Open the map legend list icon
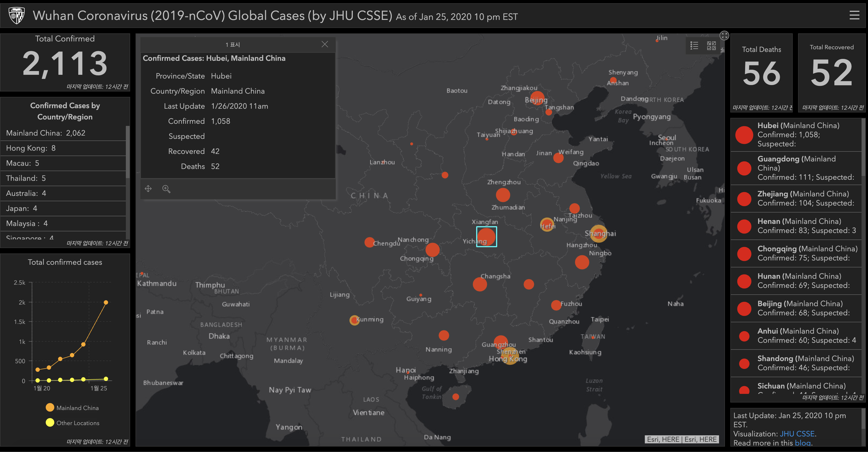868x452 pixels. (x=694, y=45)
